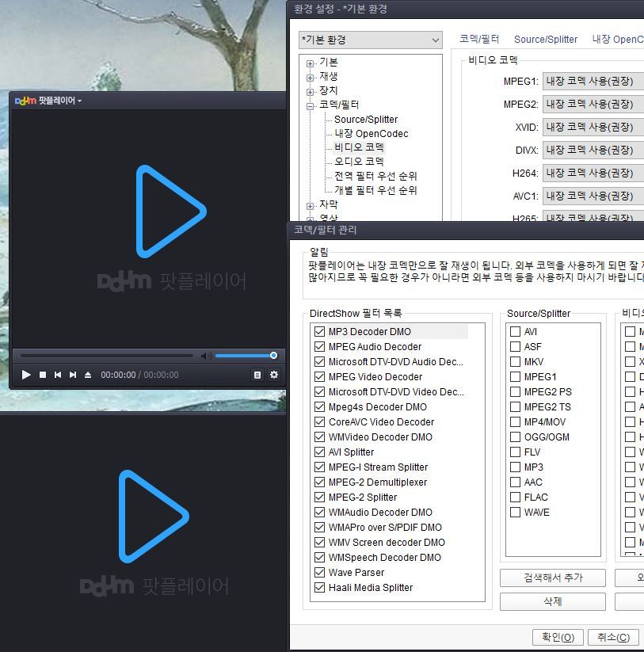Uncheck MP3 Decoder DMO filter
Viewport: 644px width, 652px height.
pos(319,331)
